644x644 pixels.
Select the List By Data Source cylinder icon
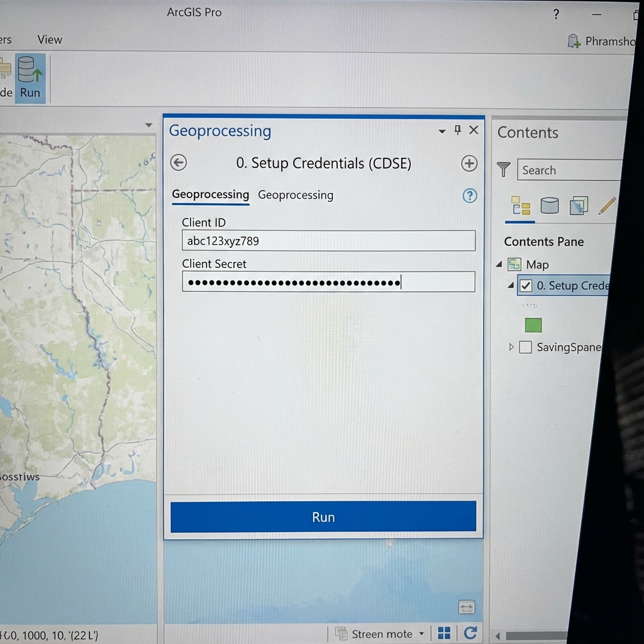coord(549,206)
